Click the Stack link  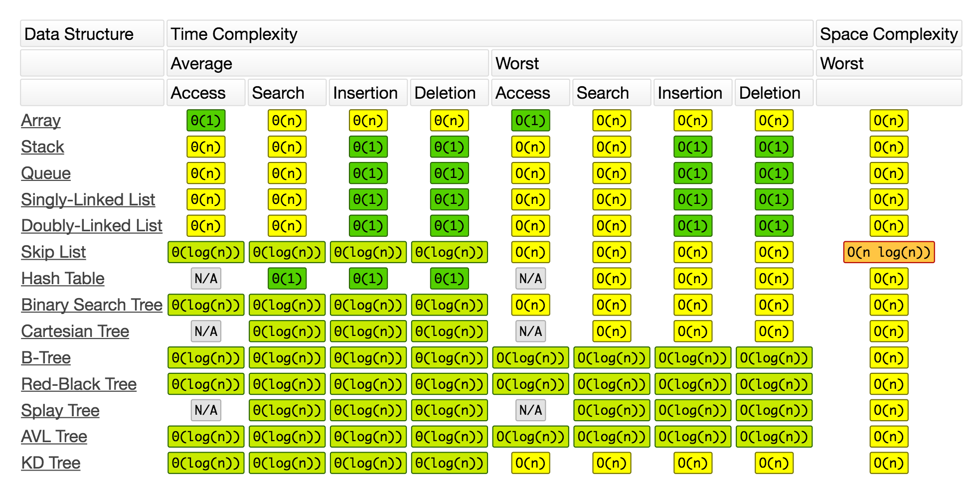point(42,147)
